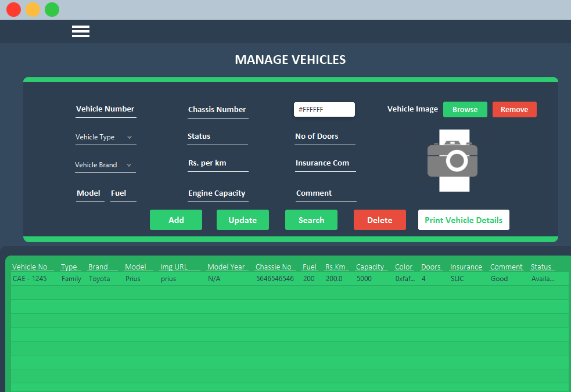Click the Model column header in table

coord(135,267)
